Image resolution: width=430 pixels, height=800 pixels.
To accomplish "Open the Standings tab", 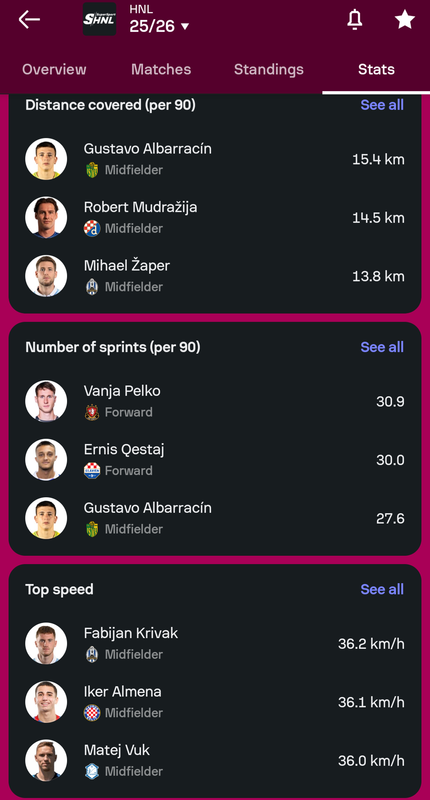I will [x=269, y=69].
